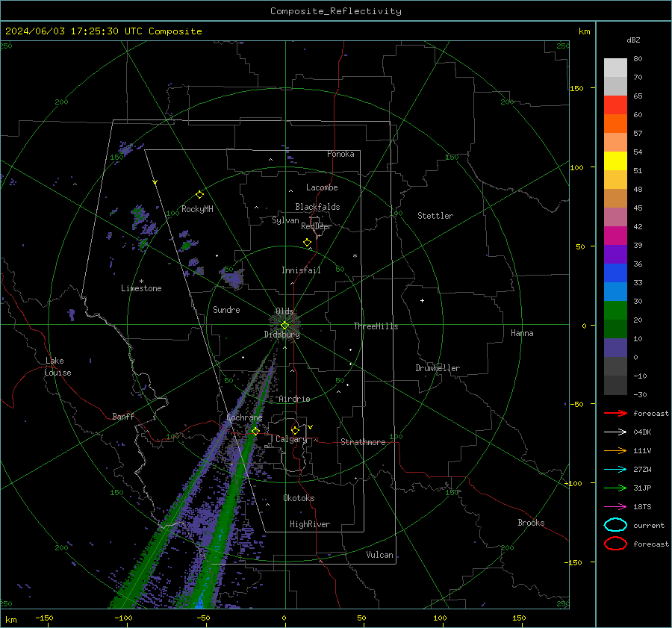Click the '04DK' legend text

click(642, 432)
